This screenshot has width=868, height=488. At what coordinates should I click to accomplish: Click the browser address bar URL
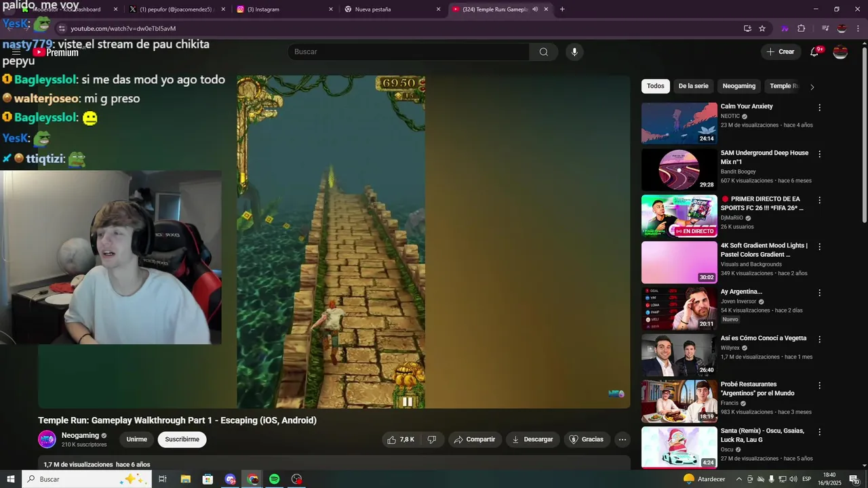[x=123, y=28]
